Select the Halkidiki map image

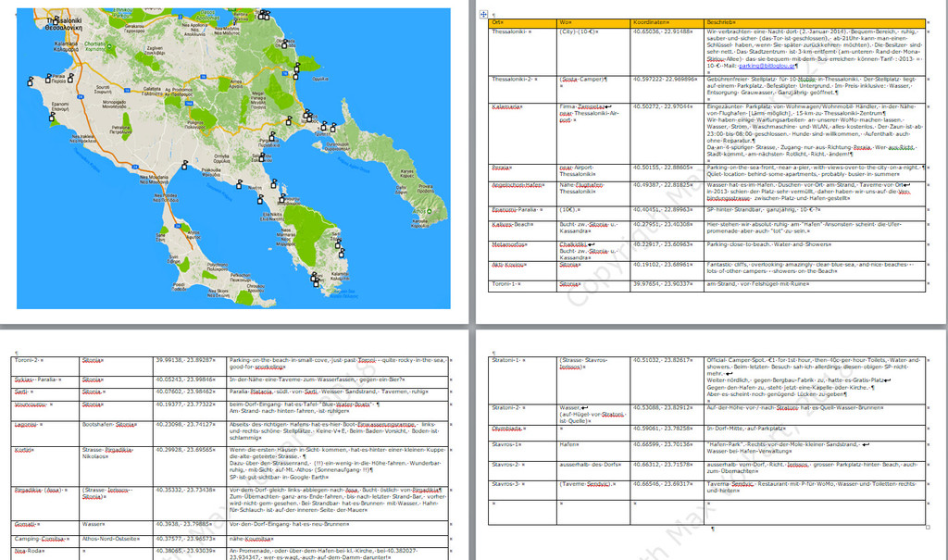[x=233, y=158]
